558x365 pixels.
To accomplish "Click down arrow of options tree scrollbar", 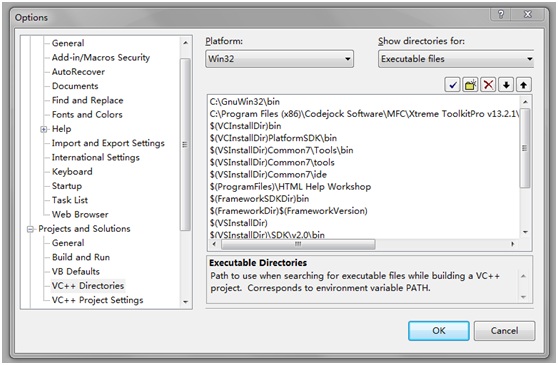I will 185,302.
